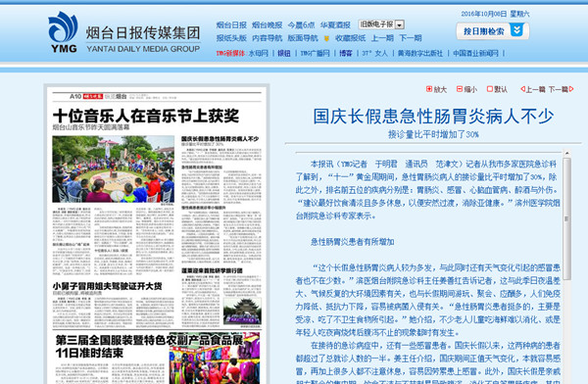Click the YMG logo icon

[63, 31]
